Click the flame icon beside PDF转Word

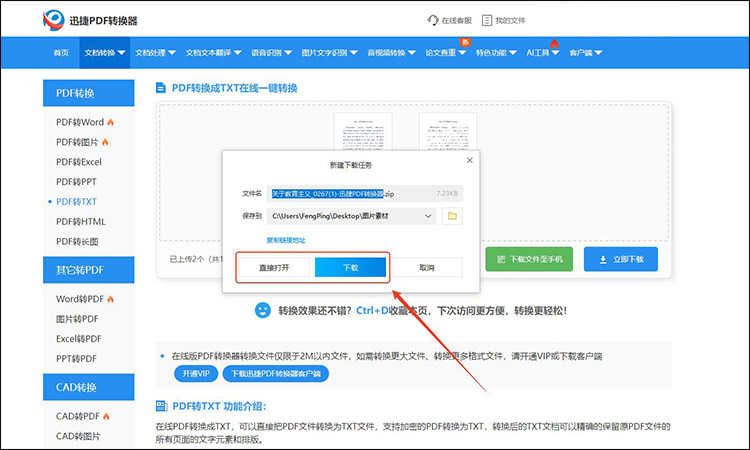pyautogui.click(x=110, y=122)
